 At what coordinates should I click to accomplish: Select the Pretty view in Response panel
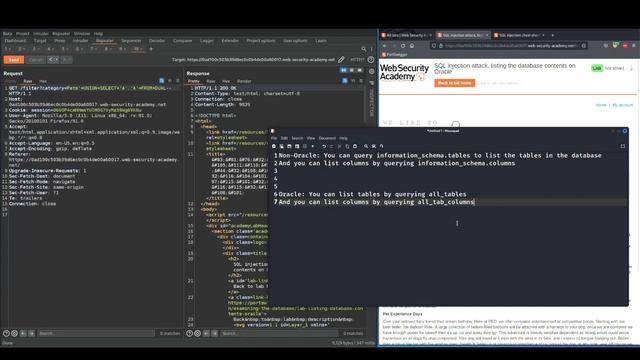[x=193, y=81]
